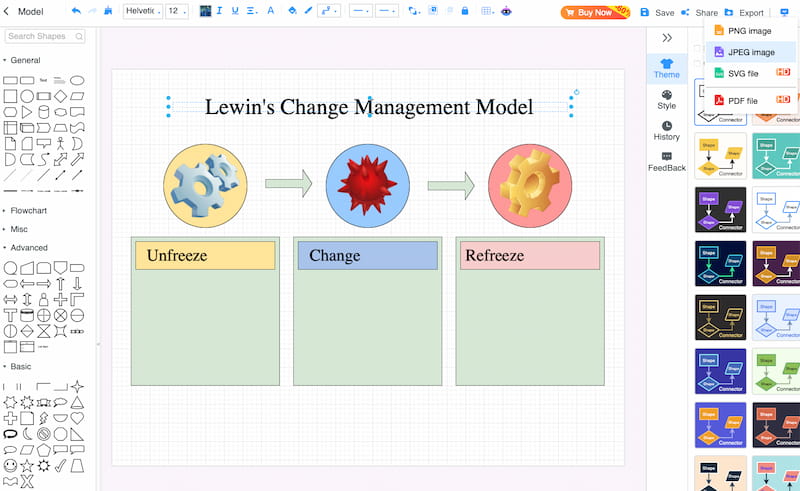Open the font size dropdown showing 12
The width and height of the screenshot is (800, 491).
coord(177,11)
